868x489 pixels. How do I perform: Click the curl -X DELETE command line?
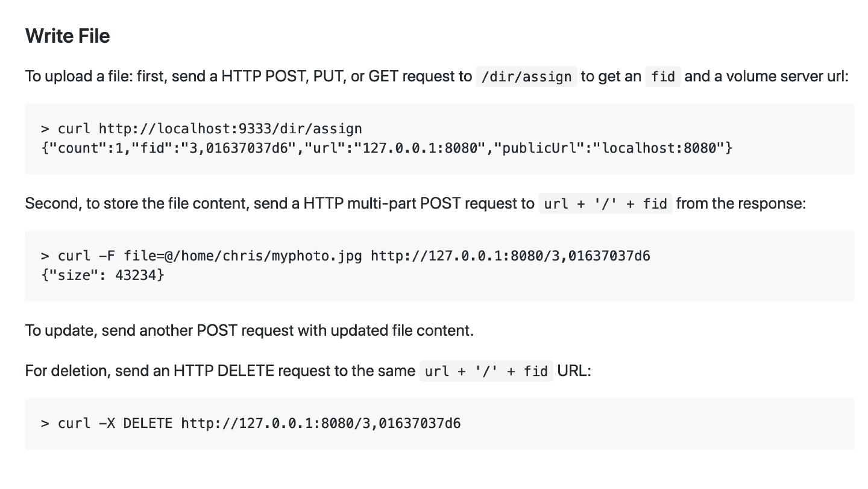pyautogui.click(x=251, y=424)
